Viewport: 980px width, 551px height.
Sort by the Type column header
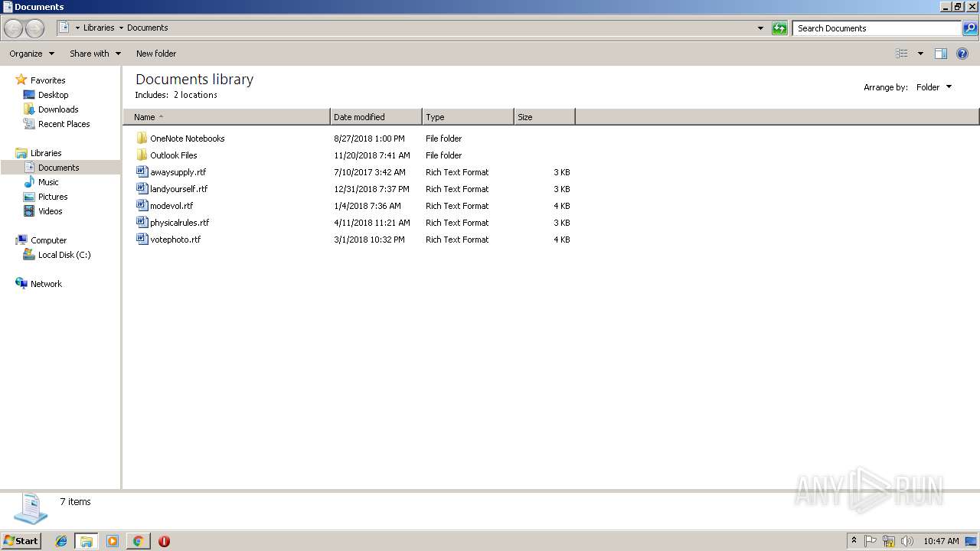468,117
